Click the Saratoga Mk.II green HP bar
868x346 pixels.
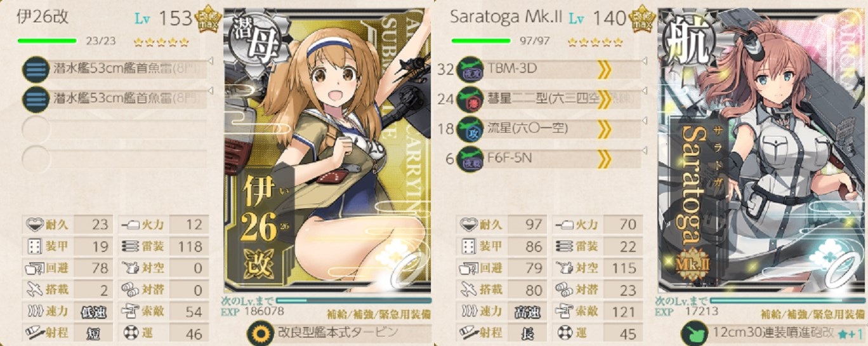[480, 41]
